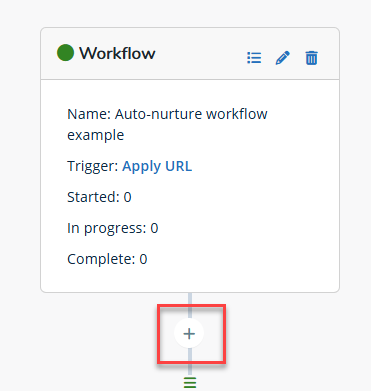Edit the workflow with the pencil icon

[283, 58]
